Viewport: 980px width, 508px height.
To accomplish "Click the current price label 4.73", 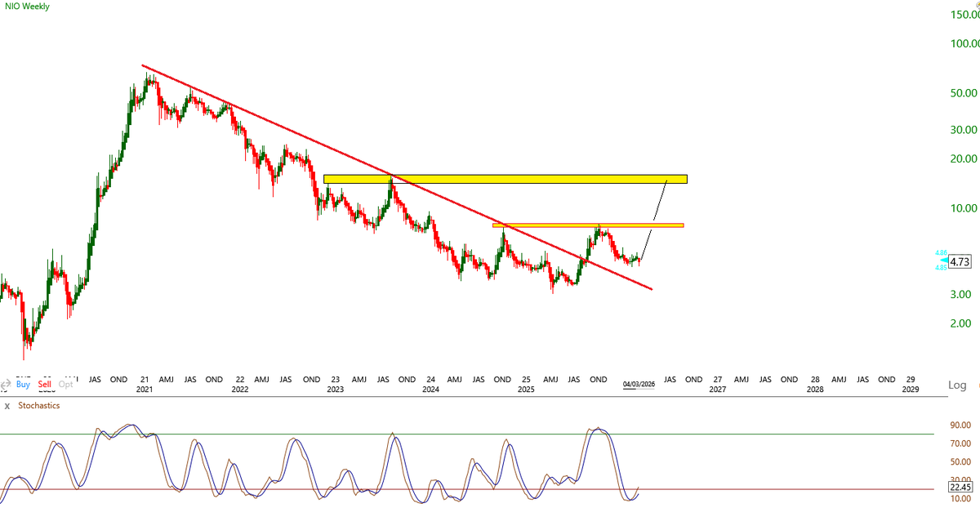I will (x=960, y=262).
